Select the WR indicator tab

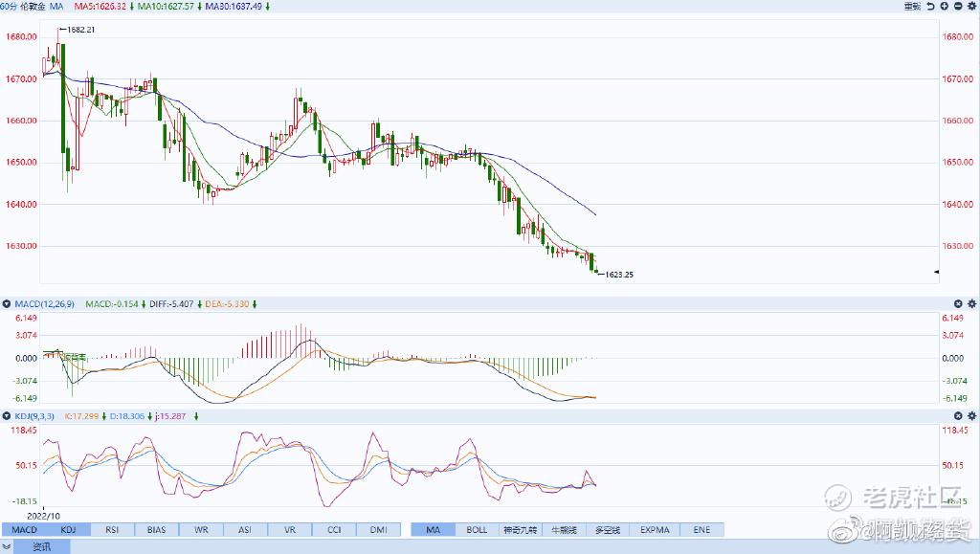201,530
